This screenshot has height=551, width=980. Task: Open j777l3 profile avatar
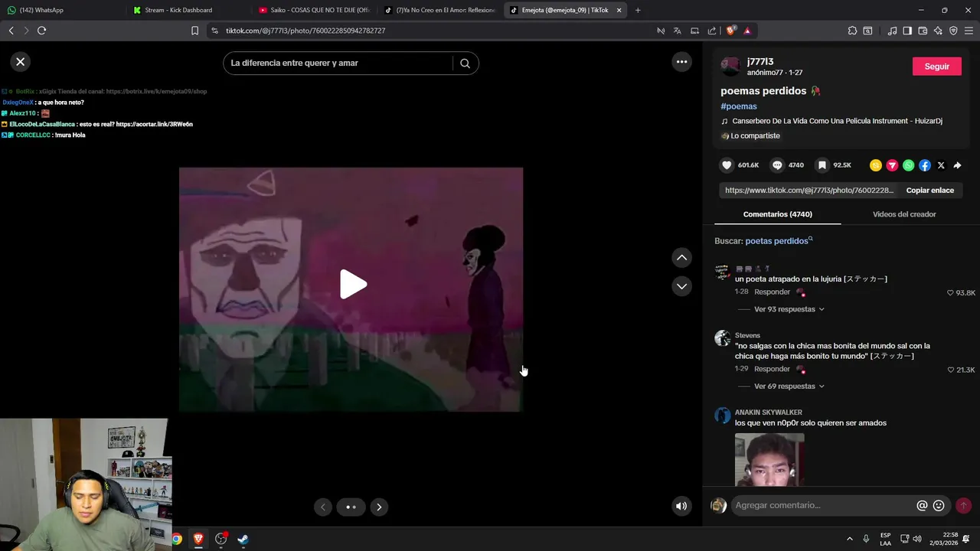pyautogui.click(x=730, y=67)
